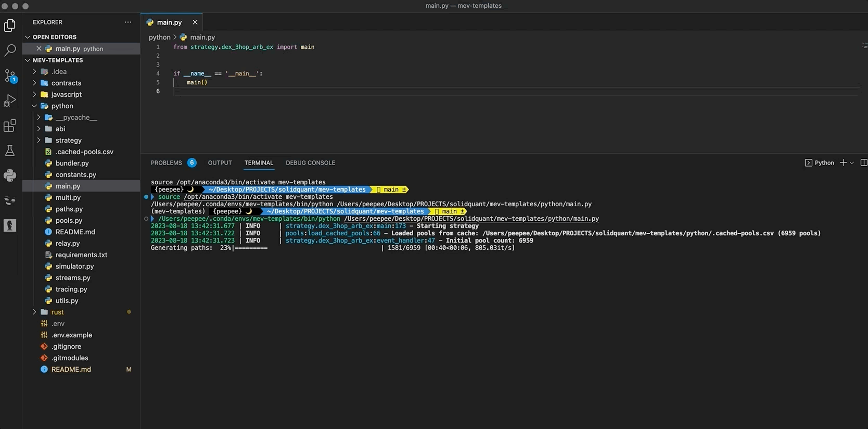Click the problems count badge 6
This screenshot has width=868, height=429.
192,163
